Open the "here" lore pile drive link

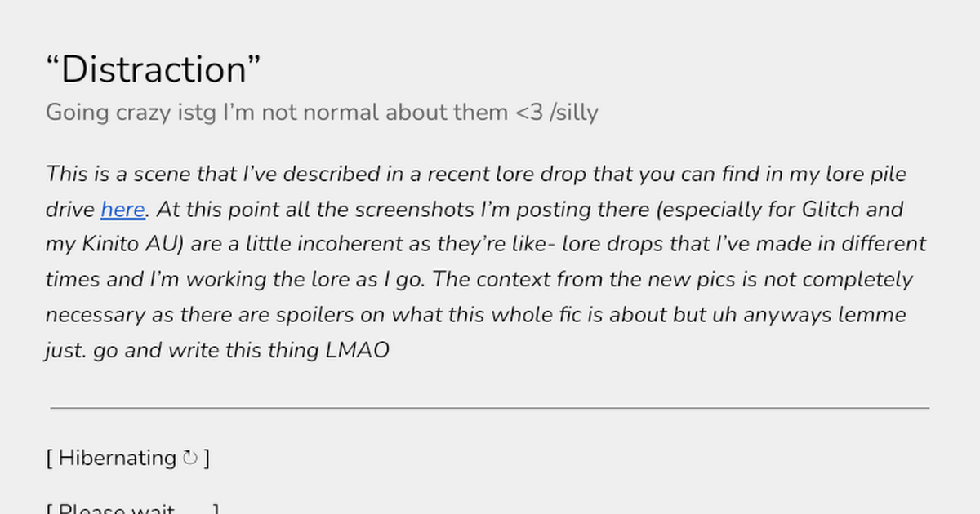point(122,210)
